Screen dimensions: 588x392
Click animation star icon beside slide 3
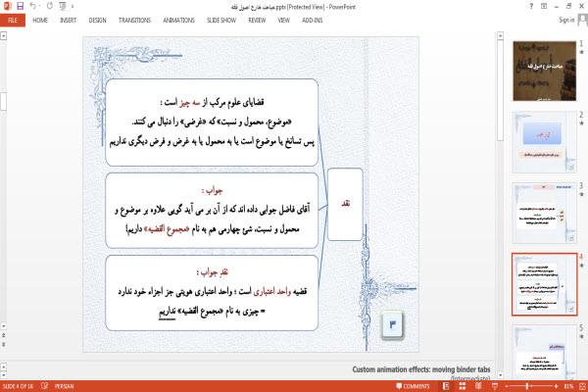[581, 194]
